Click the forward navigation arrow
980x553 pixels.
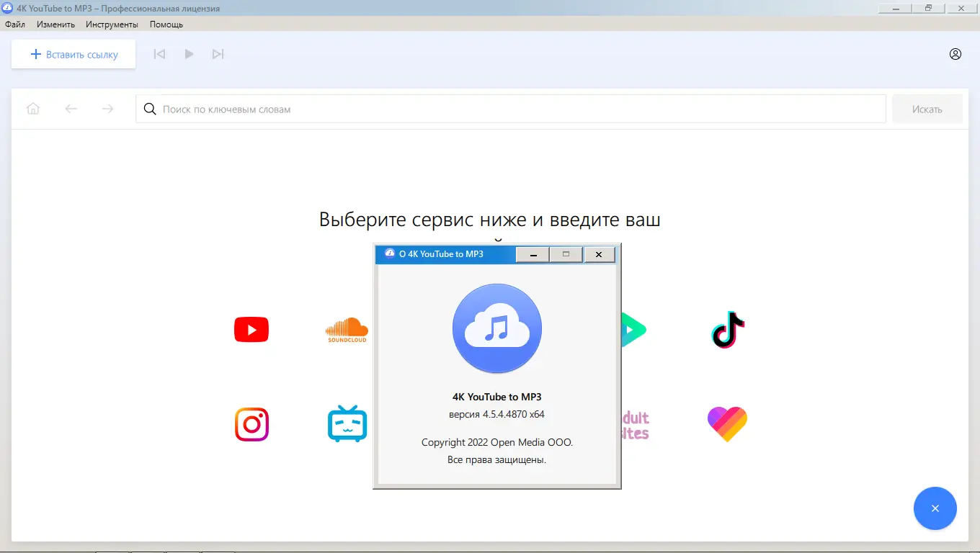coord(107,108)
